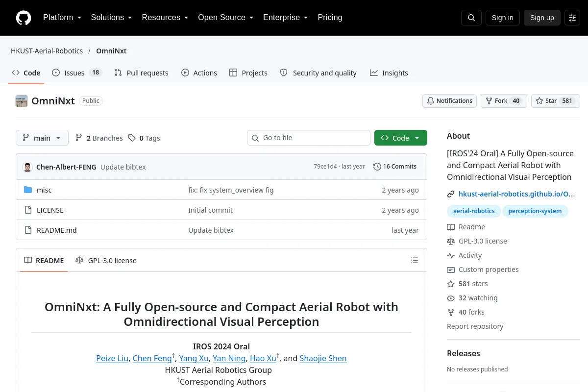Viewport: 588px width, 392px height.
Task: Open the main branch selector
Action: click(x=42, y=138)
